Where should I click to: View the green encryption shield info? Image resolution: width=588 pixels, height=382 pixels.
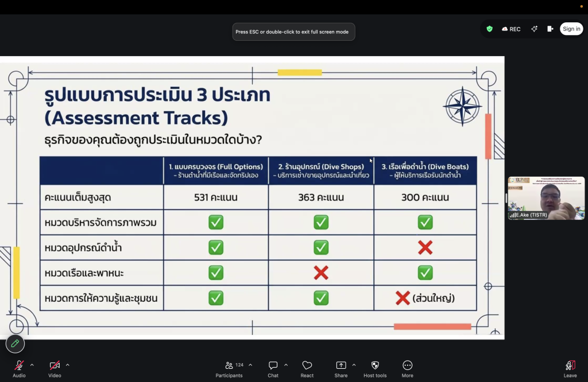pos(489,29)
